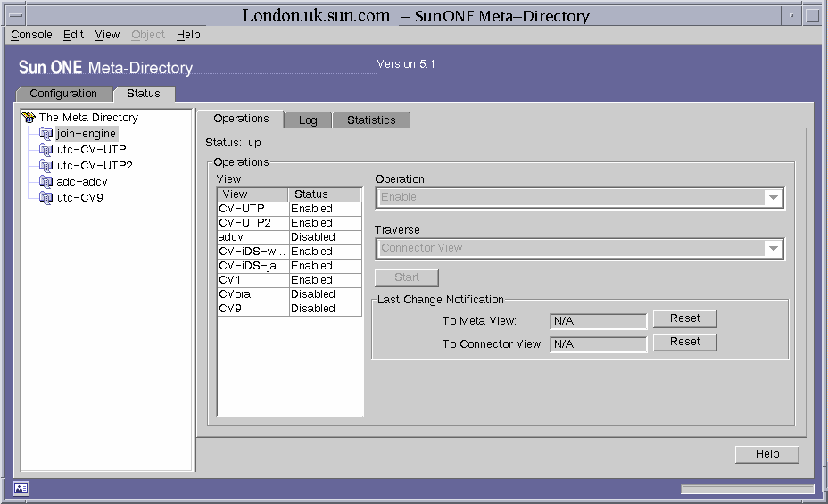The image size is (828, 504).
Task: Select the CV-UTP row in view table
Action: point(289,209)
